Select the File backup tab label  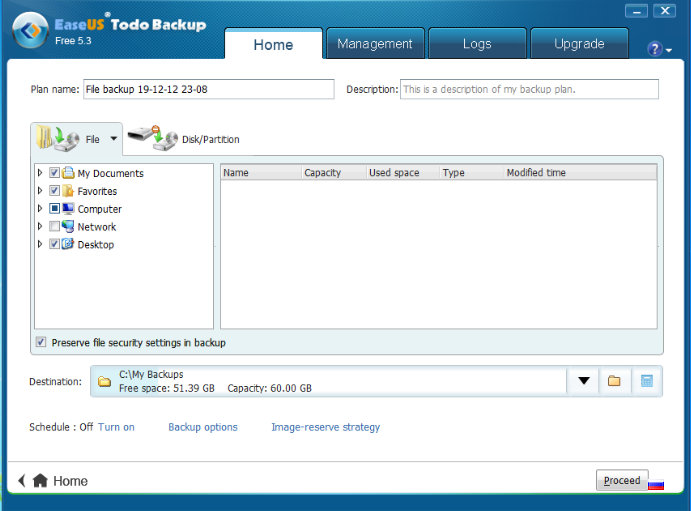coord(93,139)
